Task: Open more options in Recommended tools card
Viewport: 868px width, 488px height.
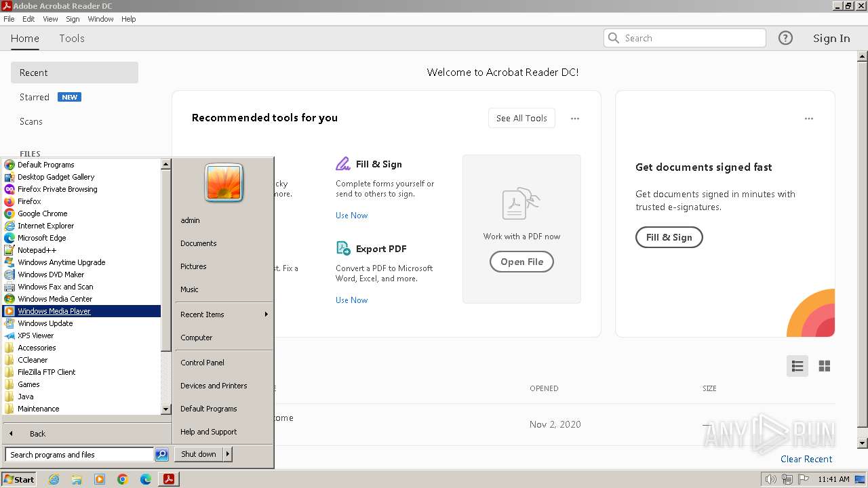Action: pos(575,119)
